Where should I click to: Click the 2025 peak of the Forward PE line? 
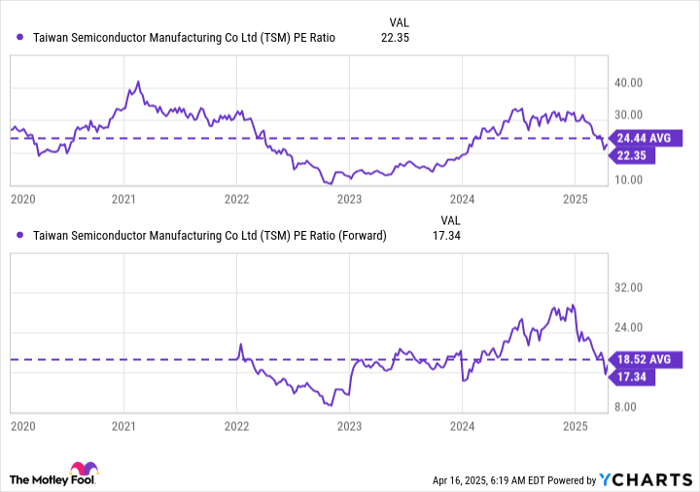tap(572, 305)
